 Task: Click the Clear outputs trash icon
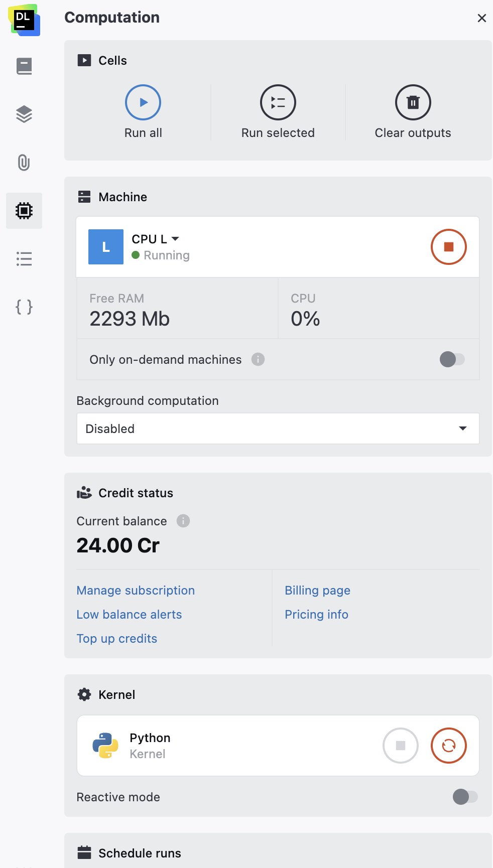coord(413,102)
